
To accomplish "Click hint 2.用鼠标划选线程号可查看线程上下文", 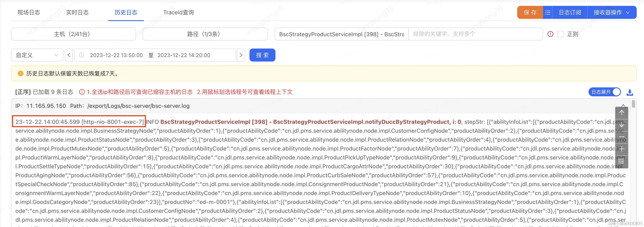I will tap(245, 92).
